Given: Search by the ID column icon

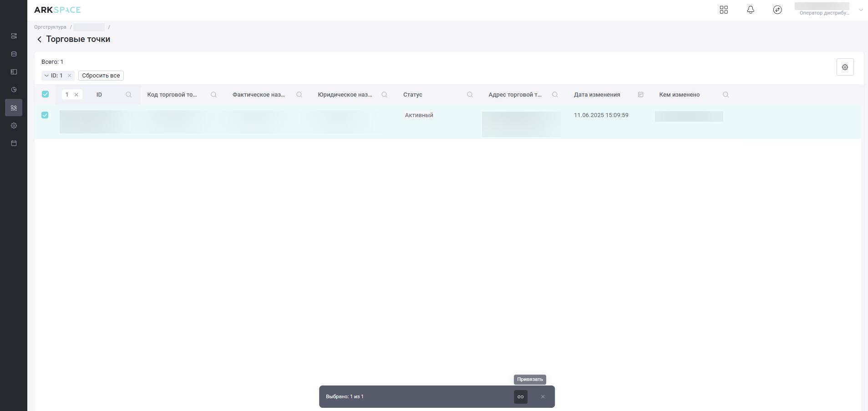Looking at the screenshot, I should point(128,95).
